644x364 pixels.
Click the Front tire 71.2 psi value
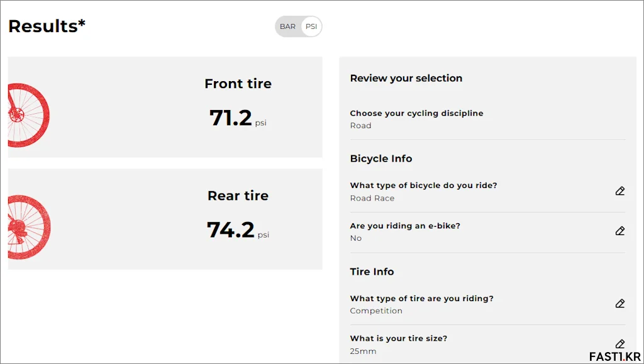point(238,118)
